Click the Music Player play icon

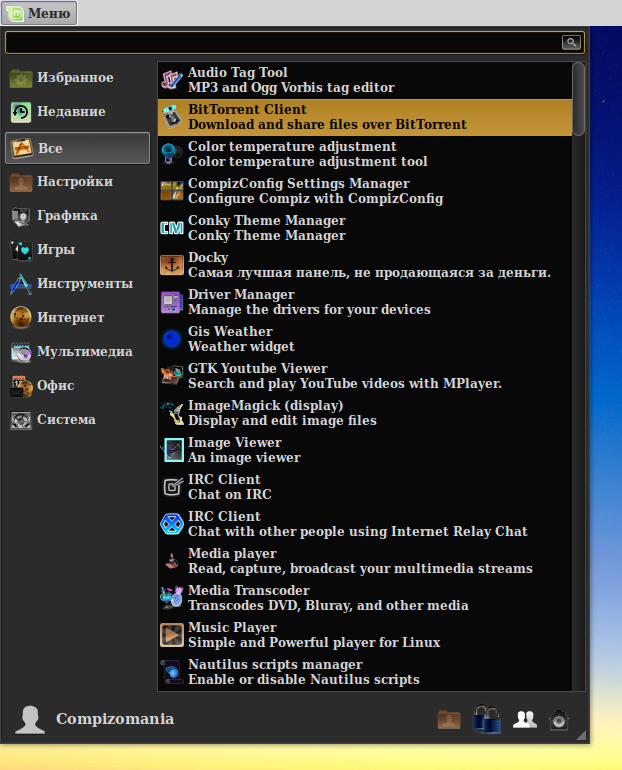(172, 634)
